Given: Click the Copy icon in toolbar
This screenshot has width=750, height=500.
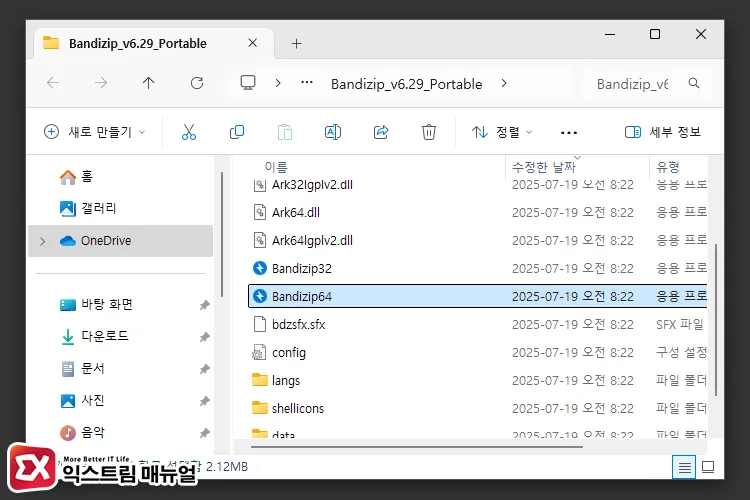Looking at the screenshot, I should pos(237,132).
